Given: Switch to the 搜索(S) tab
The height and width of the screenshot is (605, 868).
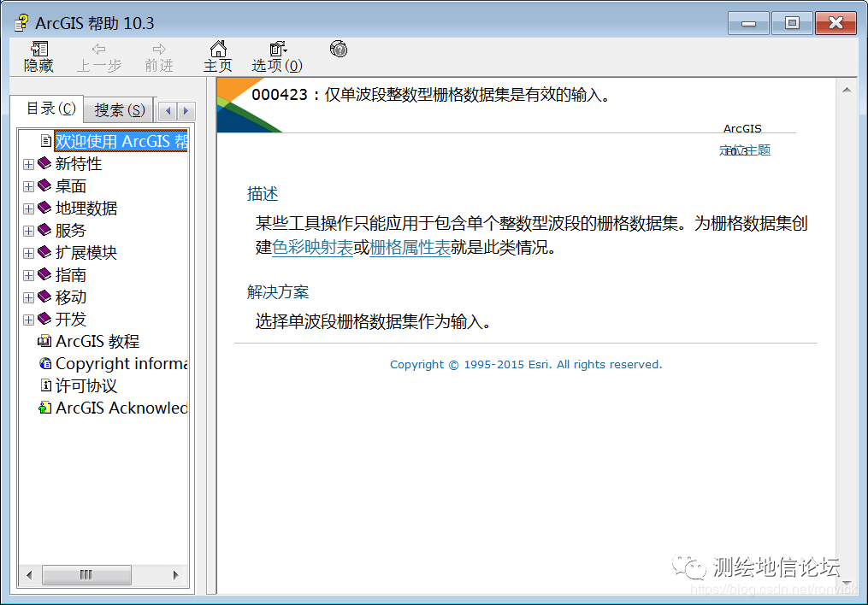Looking at the screenshot, I should [x=119, y=109].
